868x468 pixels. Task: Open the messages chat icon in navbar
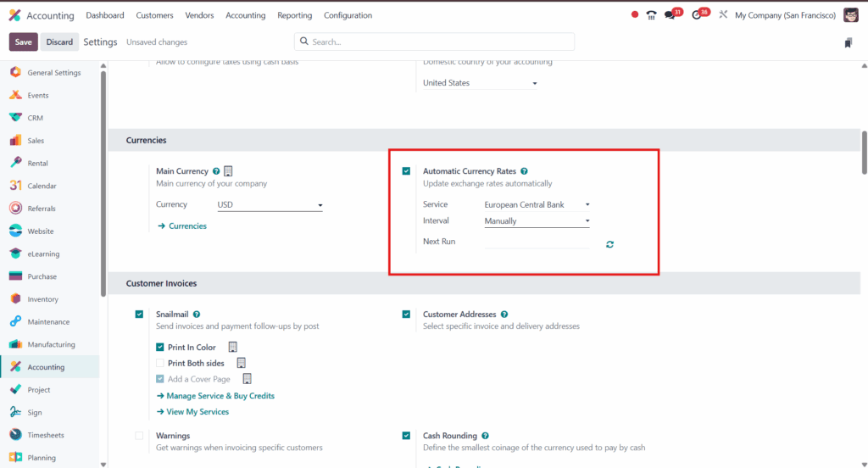[x=670, y=15]
